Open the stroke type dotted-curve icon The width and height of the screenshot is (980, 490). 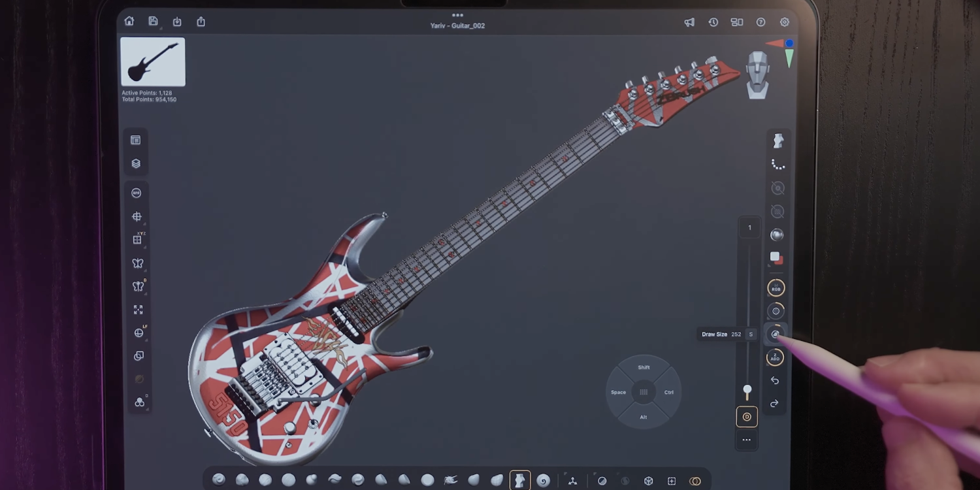pyautogui.click(x=777, y=165)
